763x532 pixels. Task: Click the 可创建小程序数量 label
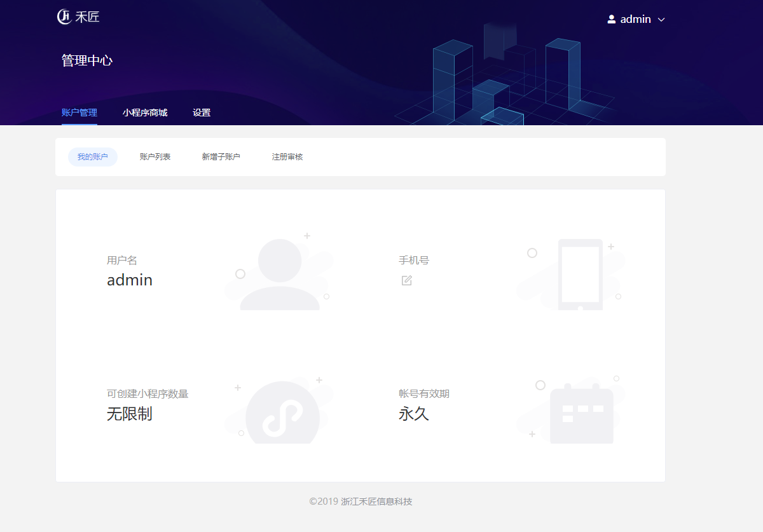pos(148,393)
